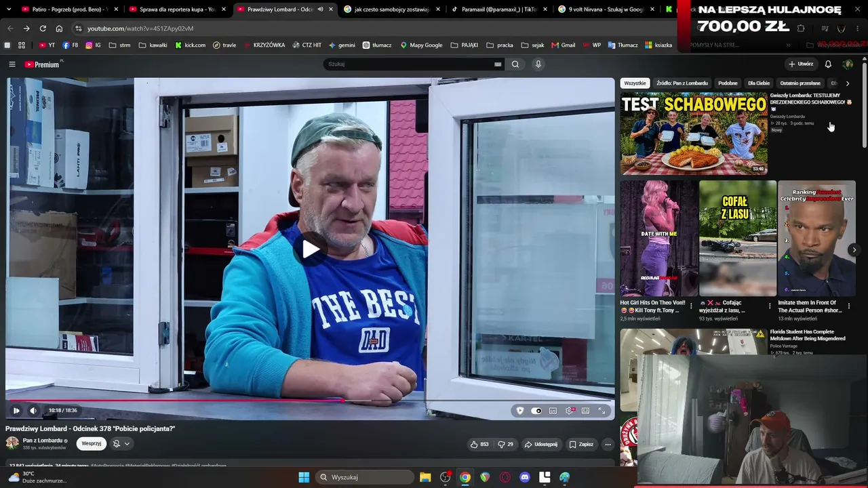
Task: Play the video using the center play button
Action: point(311,249)
